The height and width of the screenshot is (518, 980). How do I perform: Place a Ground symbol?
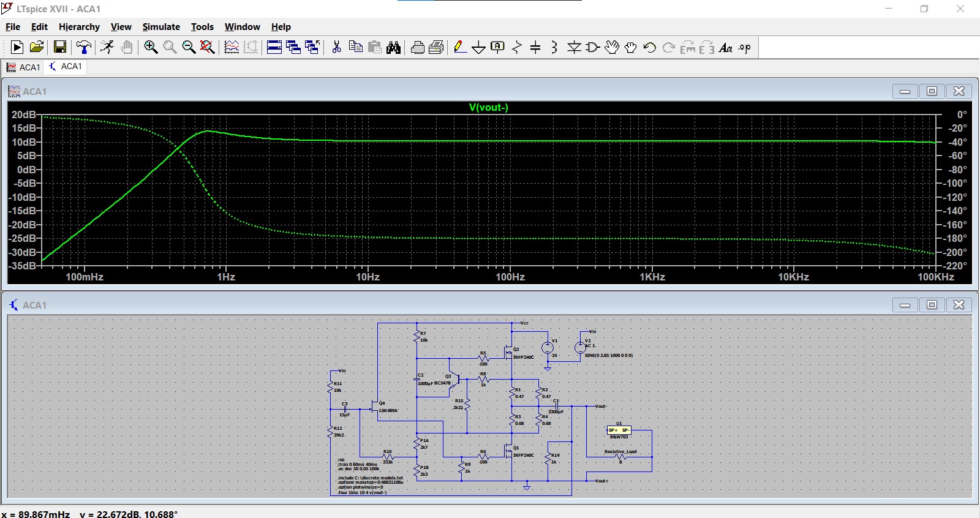click(x=479, y=47)
